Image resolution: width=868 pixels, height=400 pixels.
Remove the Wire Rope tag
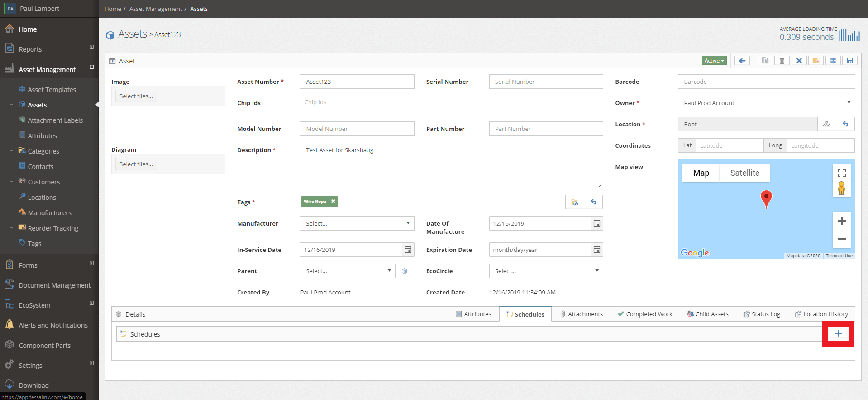tap(333, 202)
